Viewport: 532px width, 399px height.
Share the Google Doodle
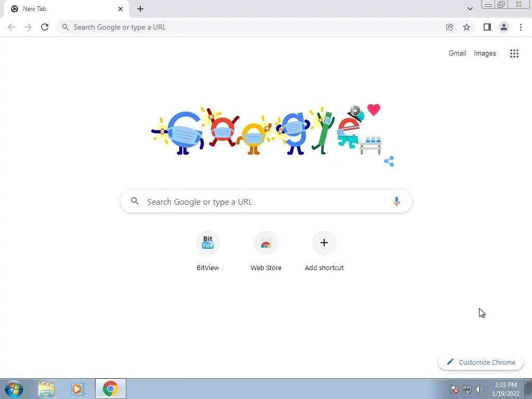389,161
